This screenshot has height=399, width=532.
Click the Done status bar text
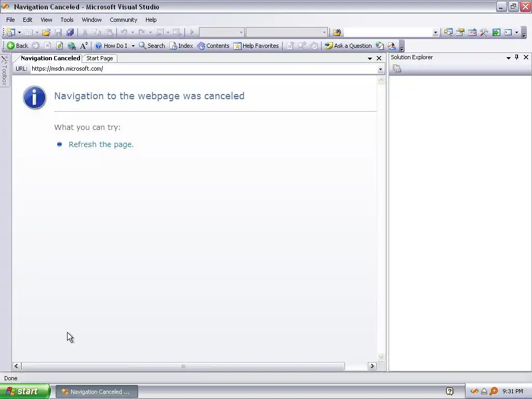coord(10,378)
